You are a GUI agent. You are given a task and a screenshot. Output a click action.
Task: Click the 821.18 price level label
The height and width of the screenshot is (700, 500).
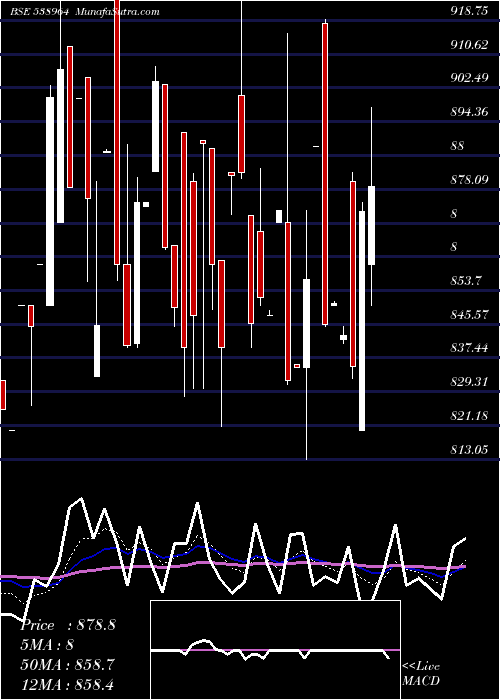469,416
